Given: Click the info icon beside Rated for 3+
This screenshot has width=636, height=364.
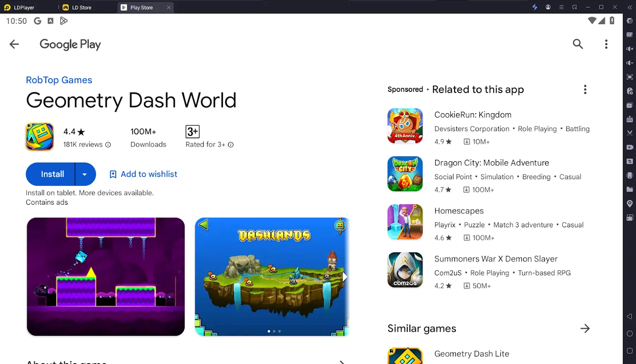Looking at the screenshot, I should (x=231, y=145).
